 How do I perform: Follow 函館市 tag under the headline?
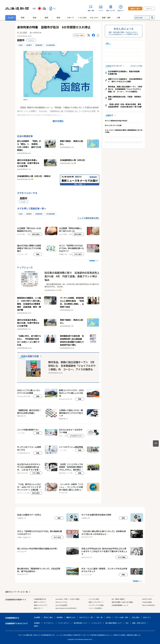pos(31,40)
